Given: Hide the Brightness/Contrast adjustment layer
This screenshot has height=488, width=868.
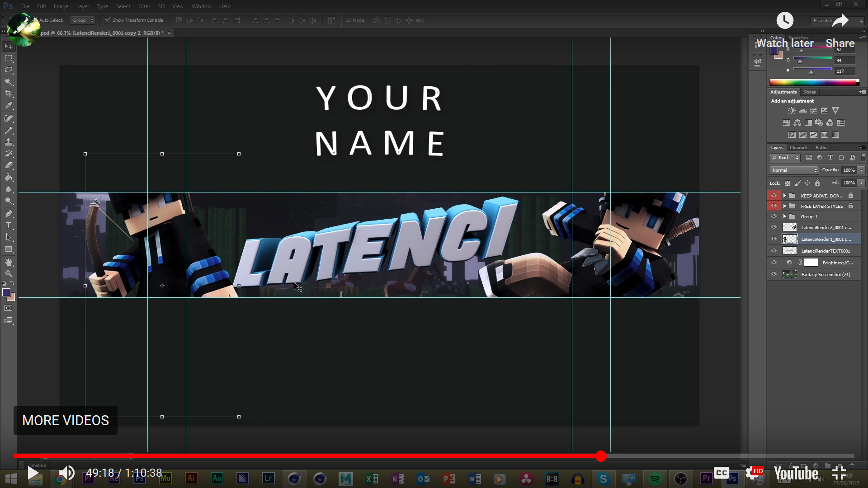Looking at the screenshot, I should [x=774, y=263].
